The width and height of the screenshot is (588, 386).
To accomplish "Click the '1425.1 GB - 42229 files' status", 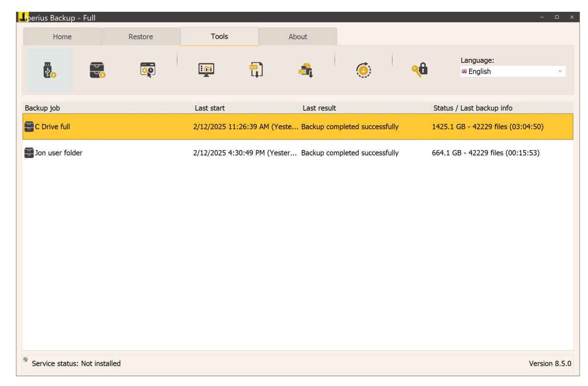I will click(x=488, y=127).
